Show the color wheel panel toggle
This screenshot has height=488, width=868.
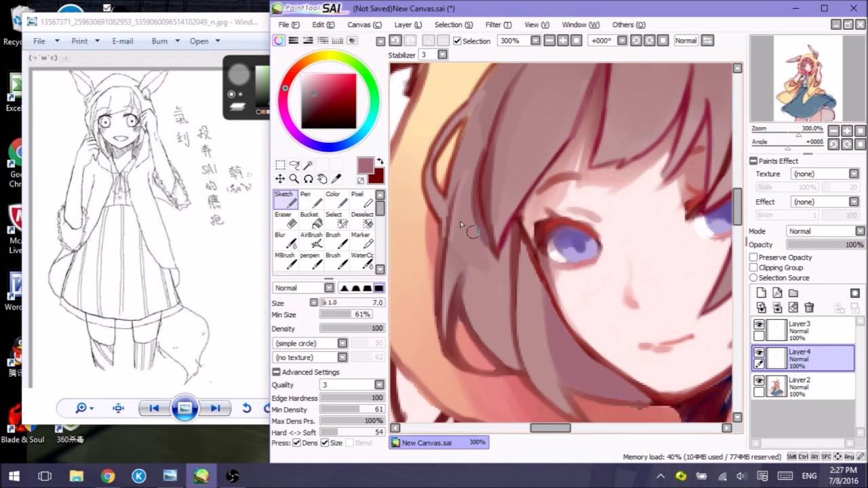point(279,41)
